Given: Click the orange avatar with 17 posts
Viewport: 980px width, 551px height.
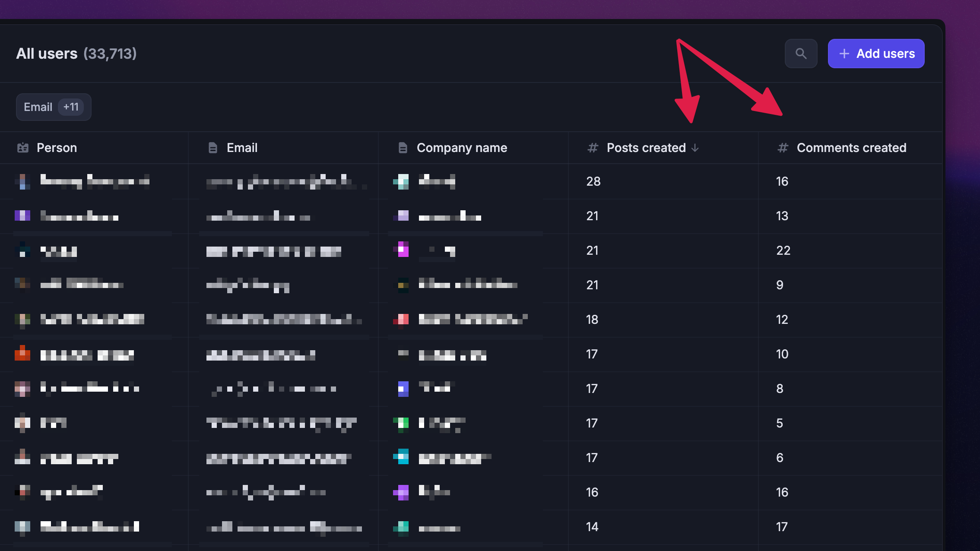Looking at the screenshot, I should pos(22,354).
